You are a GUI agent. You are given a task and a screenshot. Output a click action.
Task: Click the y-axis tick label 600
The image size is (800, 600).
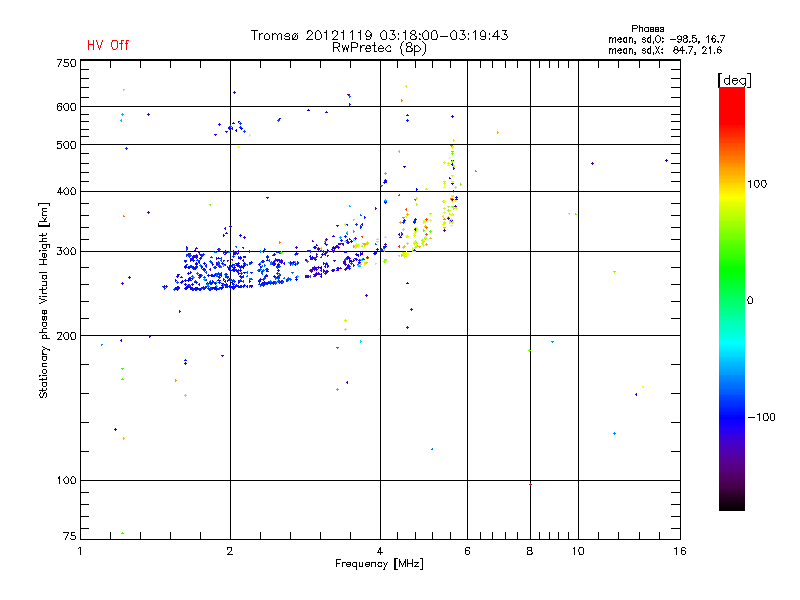pyautogui.click(x=66, y=107)
